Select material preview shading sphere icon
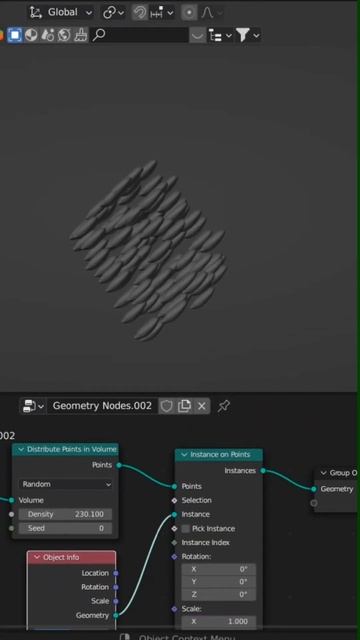 pyautogui.click(x=31, y=36)
